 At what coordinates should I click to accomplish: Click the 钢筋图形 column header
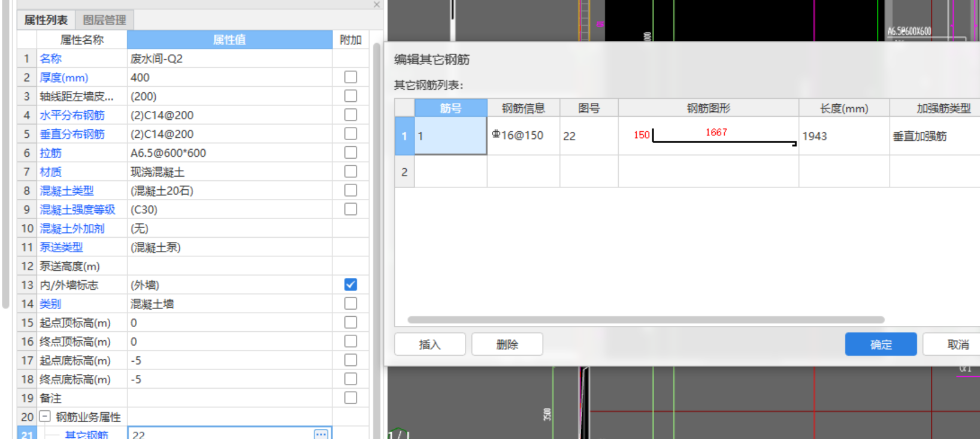708,108
